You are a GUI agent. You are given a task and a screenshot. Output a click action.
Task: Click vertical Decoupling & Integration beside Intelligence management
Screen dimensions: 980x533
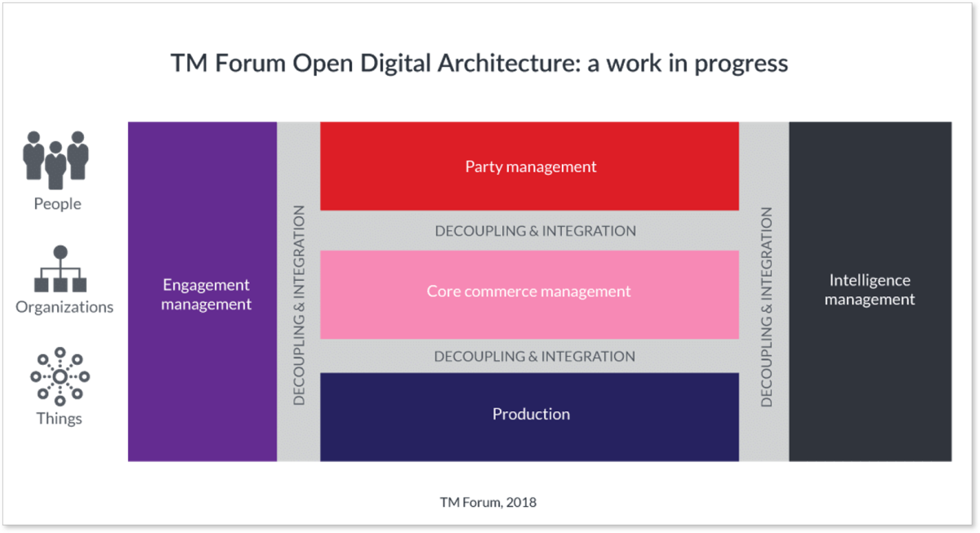point(766,307)
